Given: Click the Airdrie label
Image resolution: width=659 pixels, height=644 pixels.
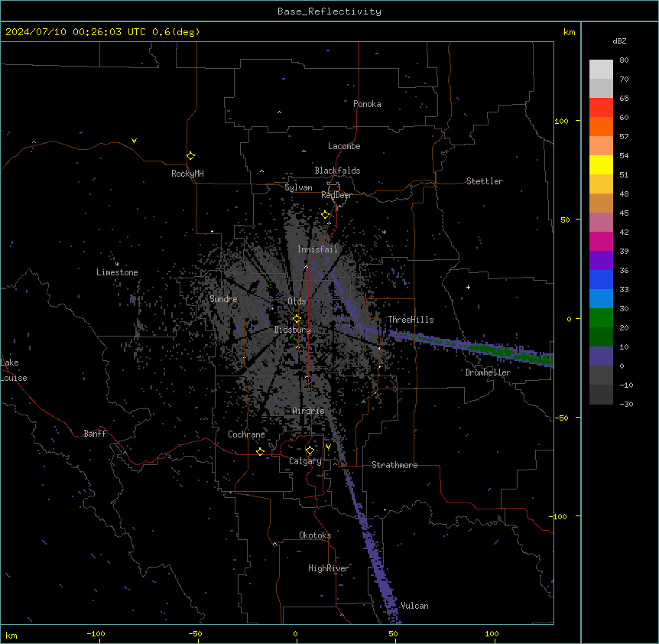Looking at the screenshot, I should click(x=308, y=411).
